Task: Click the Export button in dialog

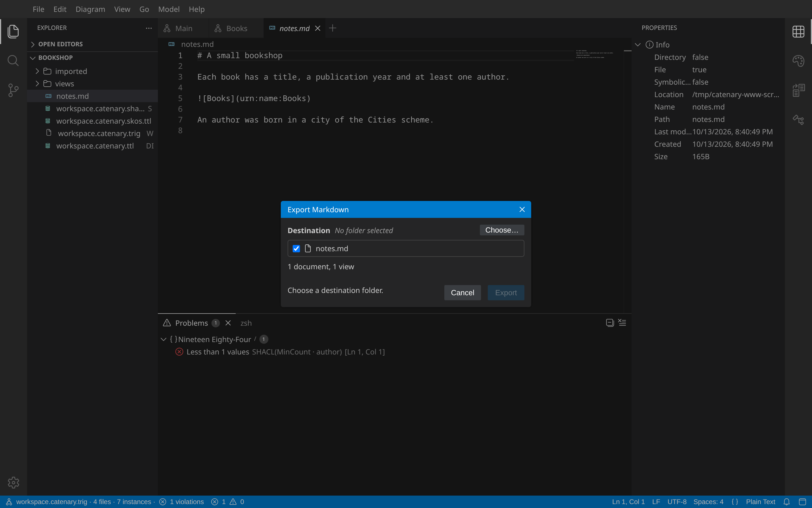Action: click(x=506, y=293)
